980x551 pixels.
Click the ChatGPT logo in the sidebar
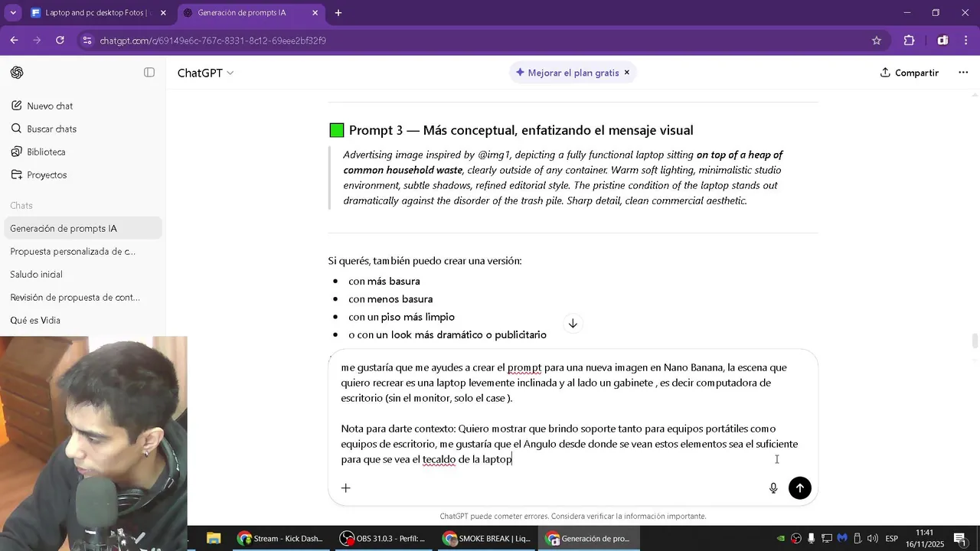click(17, 73)
